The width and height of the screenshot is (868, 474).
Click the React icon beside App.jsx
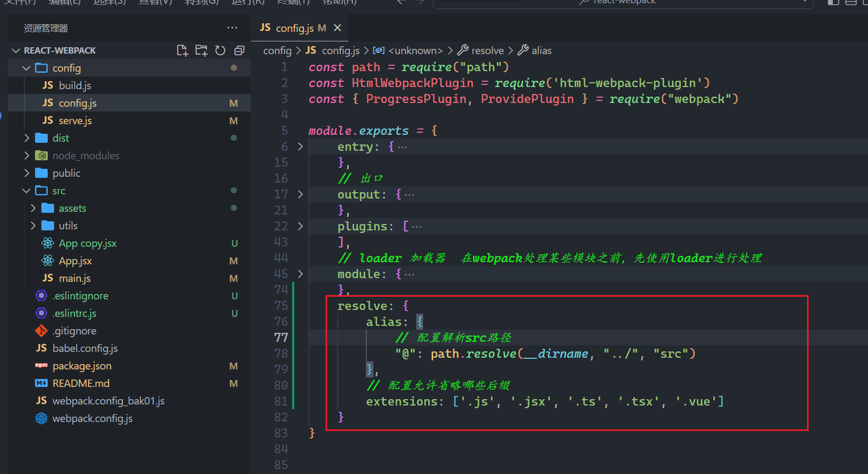[48, 261]
